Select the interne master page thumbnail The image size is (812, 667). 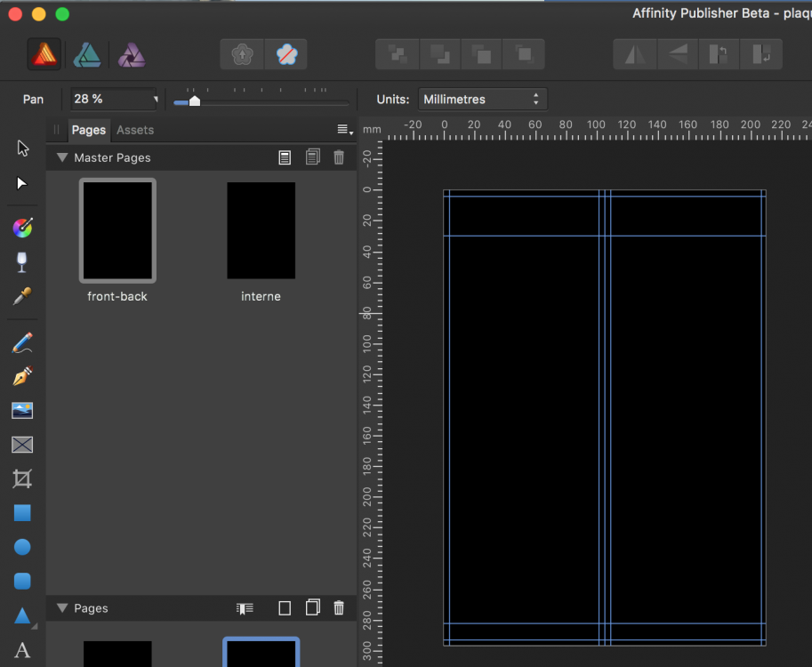click(x=261, y=230)
